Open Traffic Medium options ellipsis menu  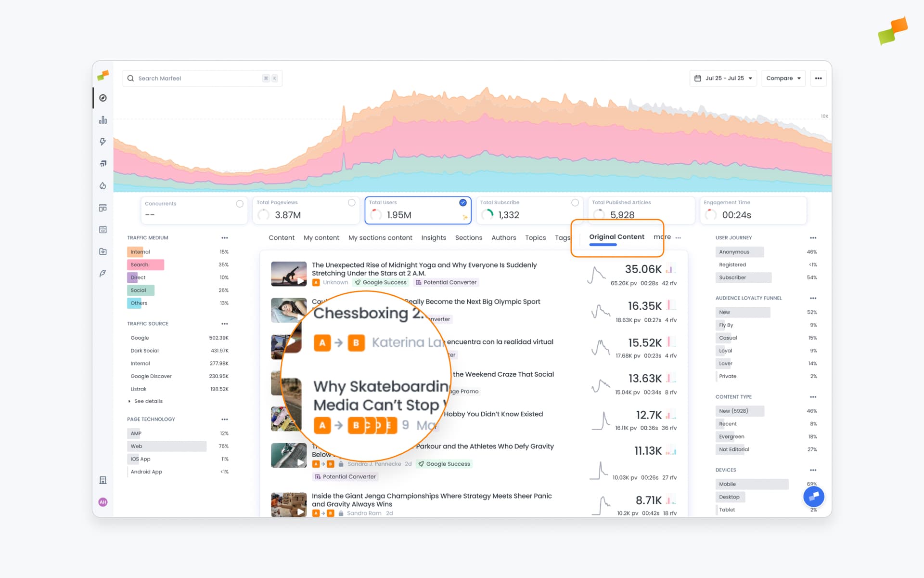[x=224, y=237]
